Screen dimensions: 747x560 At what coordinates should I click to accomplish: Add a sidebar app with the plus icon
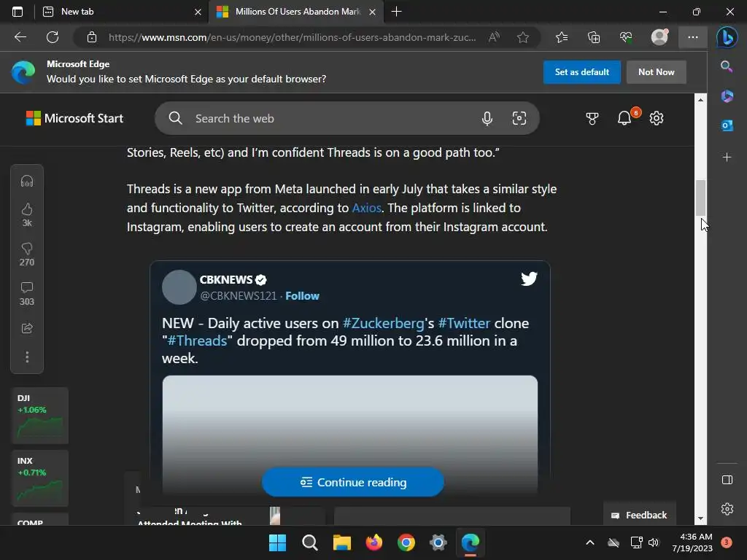click(x=727, y=157)
